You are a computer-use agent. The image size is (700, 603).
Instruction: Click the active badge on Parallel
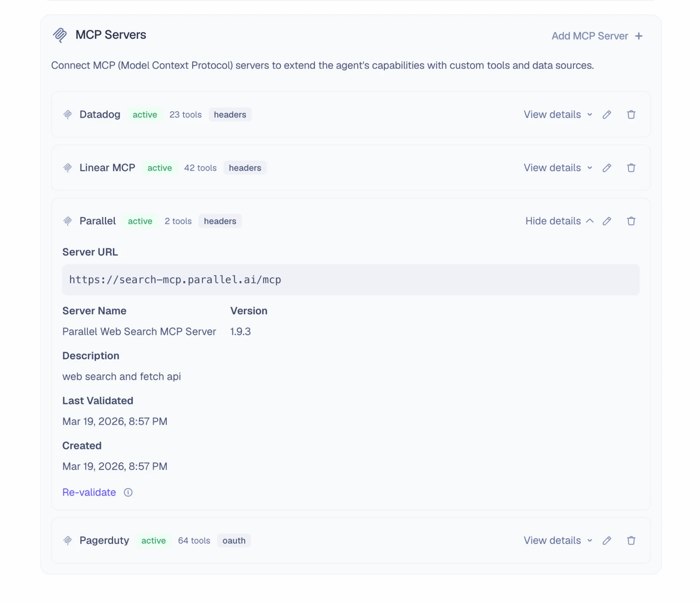point(140,221)
